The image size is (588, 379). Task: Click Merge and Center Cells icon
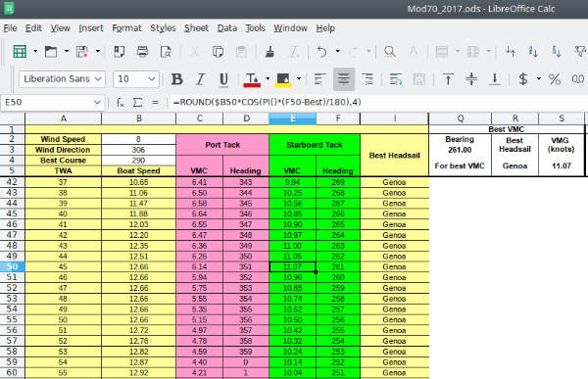click(419, 79)
